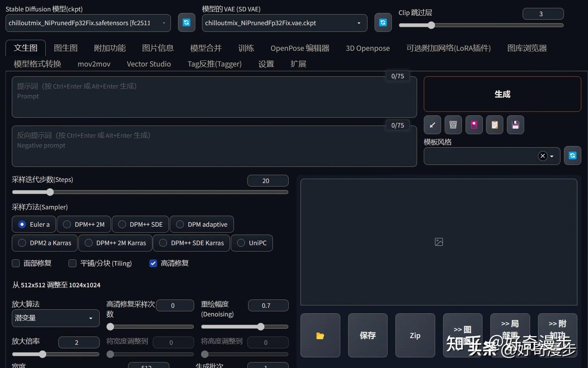Select the DPM++ 2M Karras sampler
The image size is (588, 368).
pyautogui.click(x=115, y=243)
